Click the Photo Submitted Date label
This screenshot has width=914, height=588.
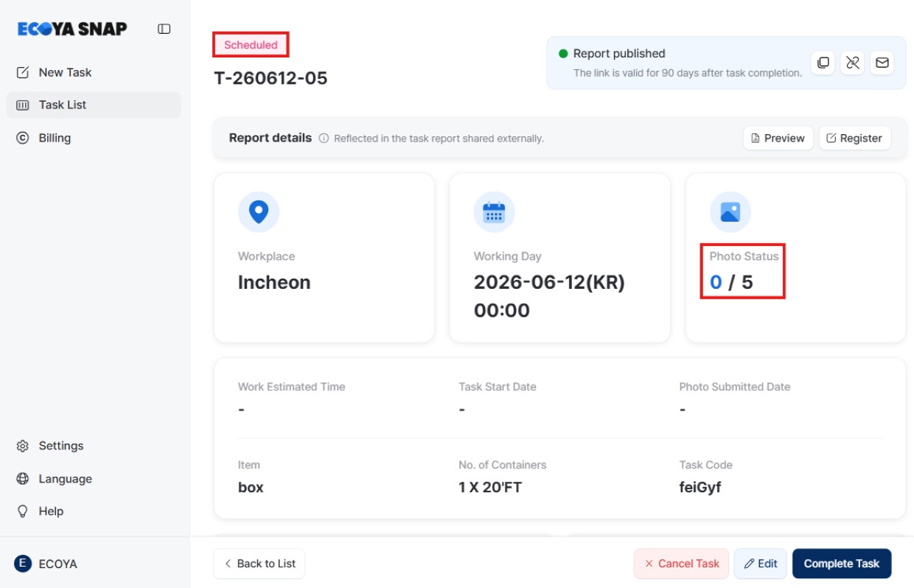[x=735, y=387]
